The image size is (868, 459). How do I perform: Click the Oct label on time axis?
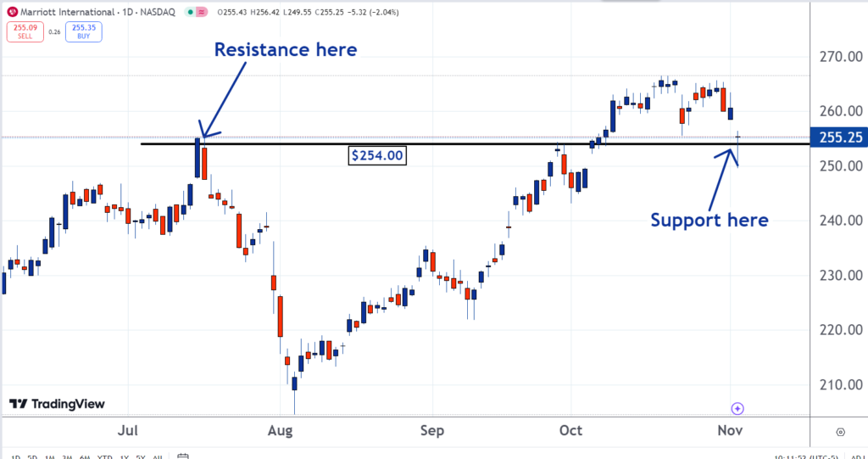(x=570, y=431)
